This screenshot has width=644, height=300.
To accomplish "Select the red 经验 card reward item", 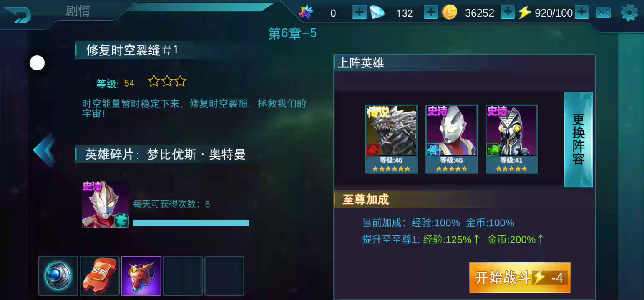I will [100, 276].
